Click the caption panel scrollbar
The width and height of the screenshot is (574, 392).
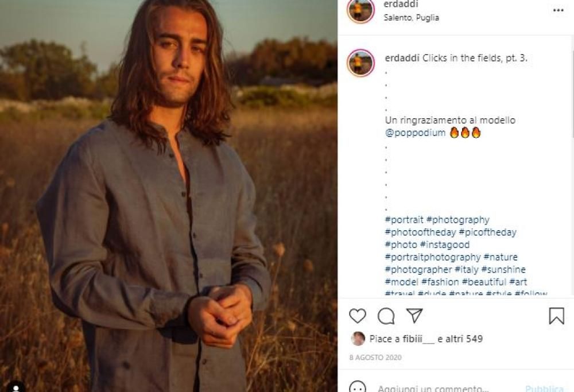pos(572,86)
